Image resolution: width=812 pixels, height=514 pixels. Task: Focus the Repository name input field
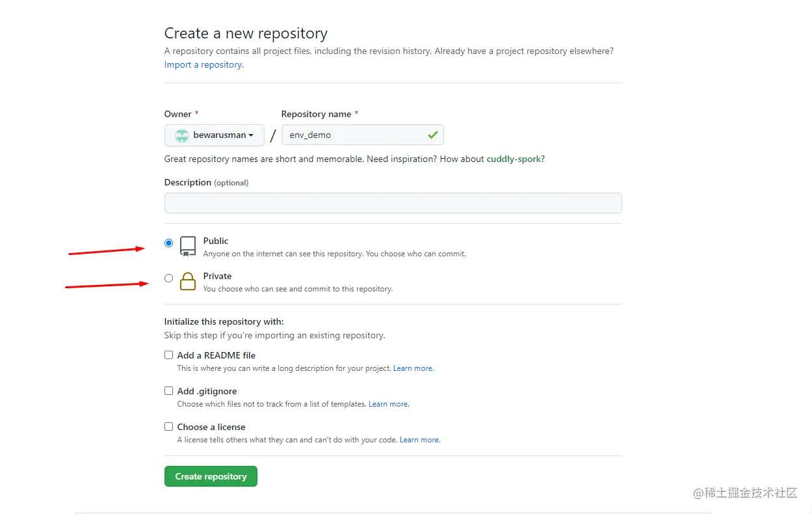[x=363, y=135]
